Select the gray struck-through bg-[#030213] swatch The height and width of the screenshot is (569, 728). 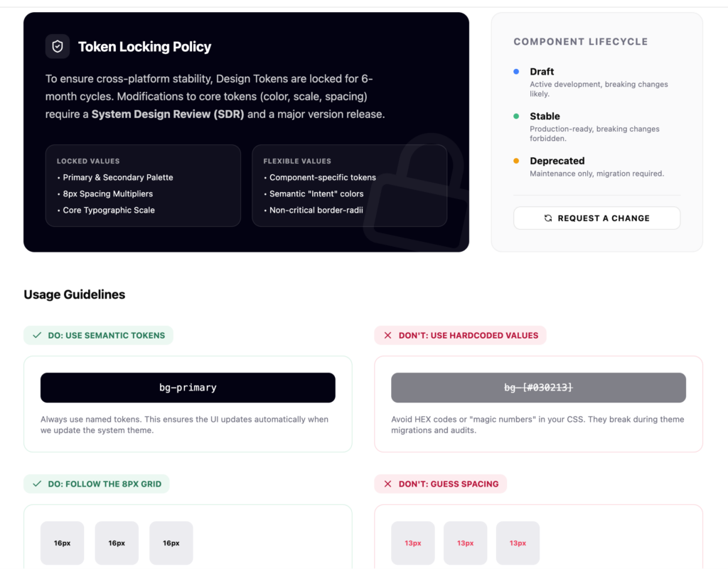[538, 388]
